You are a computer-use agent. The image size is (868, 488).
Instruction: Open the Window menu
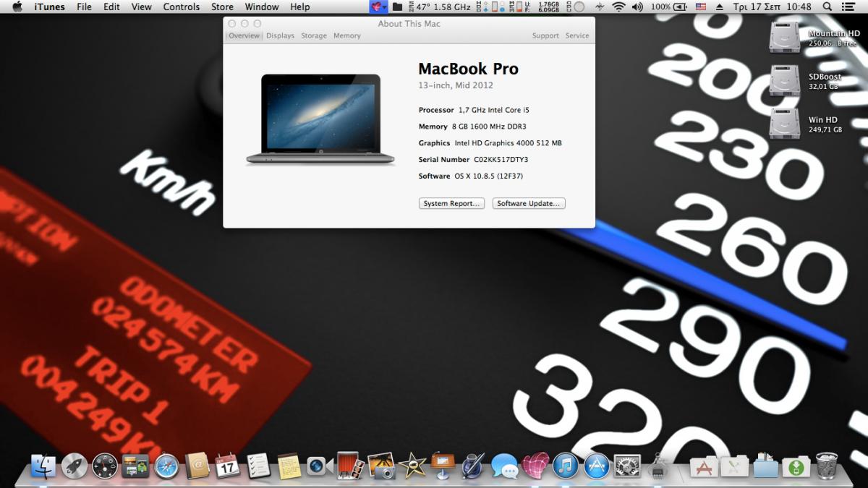(x=262, y=7)
